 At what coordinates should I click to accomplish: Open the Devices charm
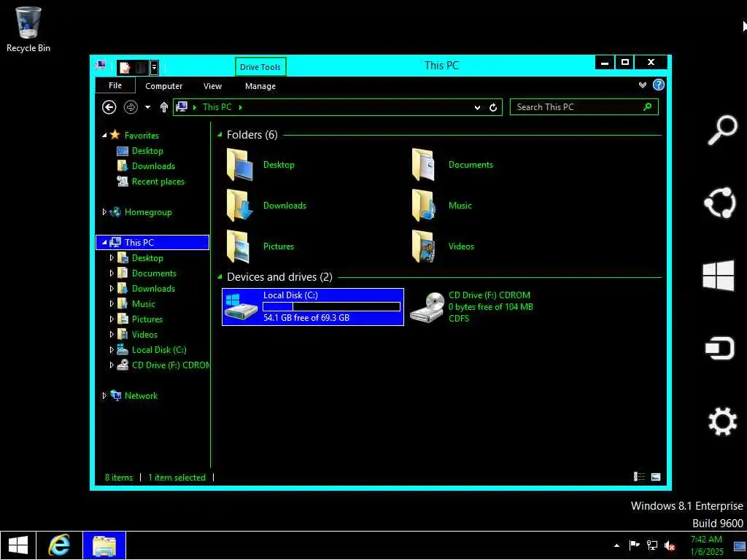[720, 348]
